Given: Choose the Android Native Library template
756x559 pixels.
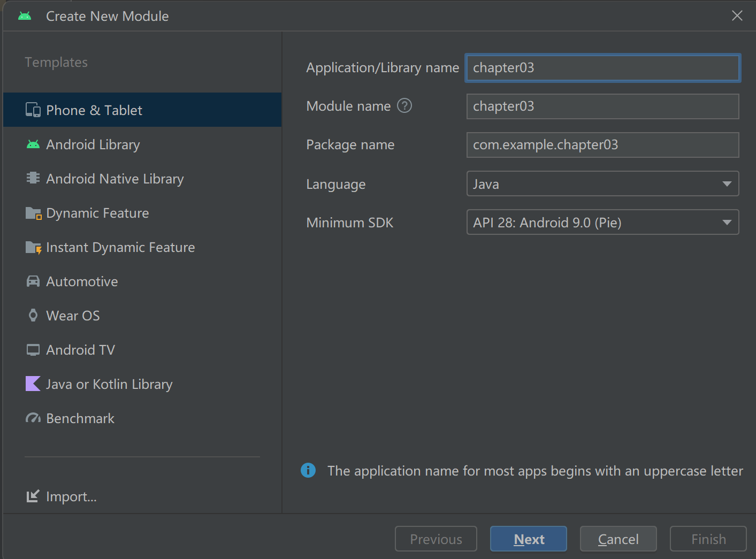Looking at the screenshot, I should 142,179.
